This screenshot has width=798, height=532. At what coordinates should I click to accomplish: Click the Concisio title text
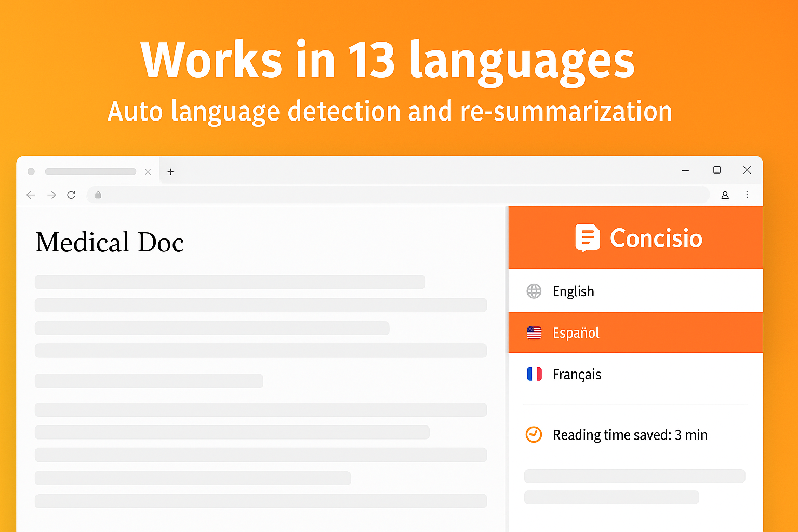[x=656, y=238]
